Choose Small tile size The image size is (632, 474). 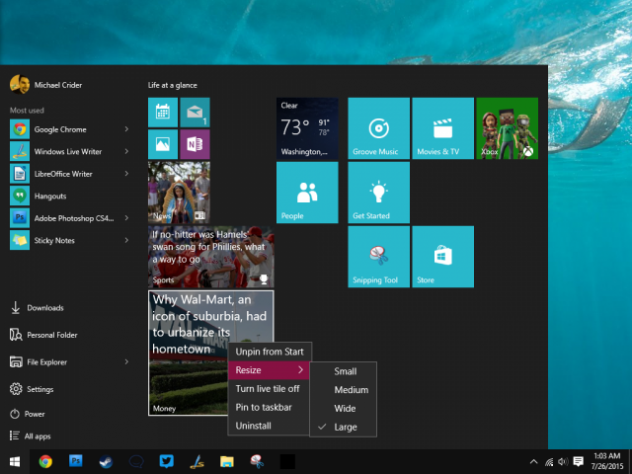(x=344, y=371)
